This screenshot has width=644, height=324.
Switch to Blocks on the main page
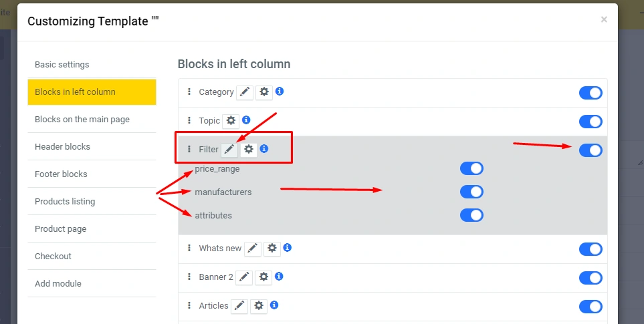82,120
